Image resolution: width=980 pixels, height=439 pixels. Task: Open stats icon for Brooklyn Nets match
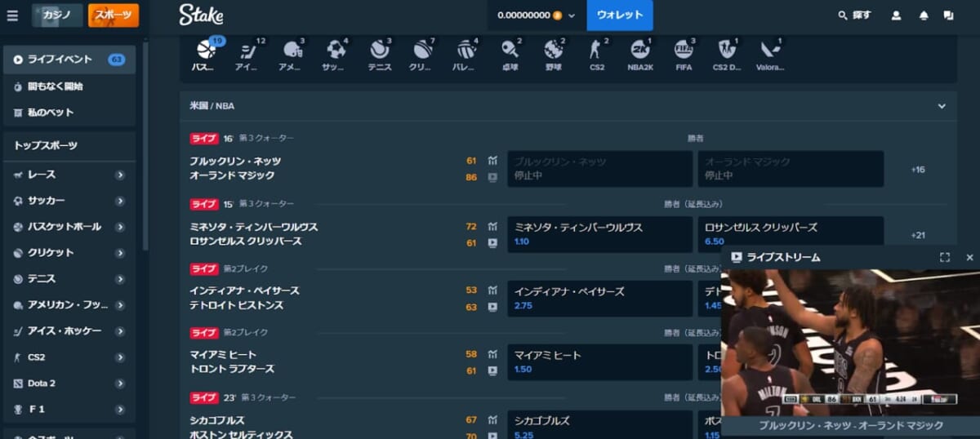tap(492, 161)
